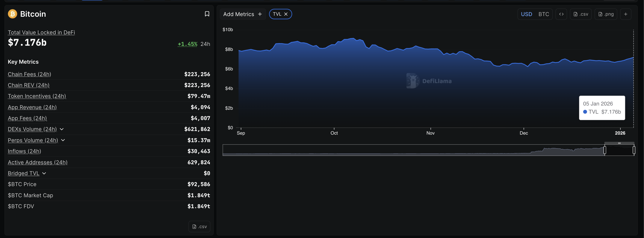
Task: Remove the TVL metric chip
Action: [x=286, y=14]
